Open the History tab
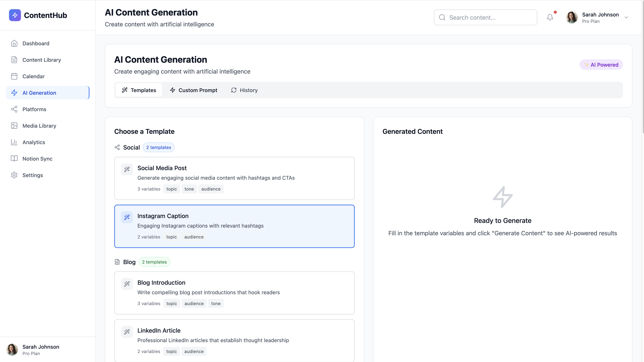The image size is (644, 362). click(244, 90)
